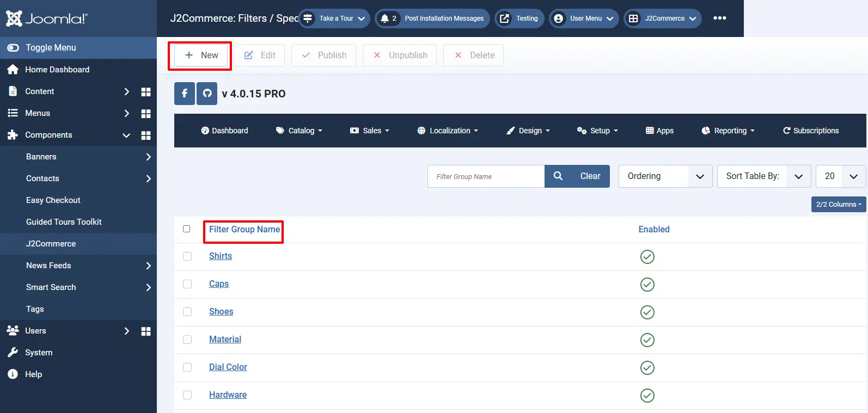Image resolution: width=868 pixels, height=413 pixels.
Task: Check the Caps row checkbox
Action: 187,284
